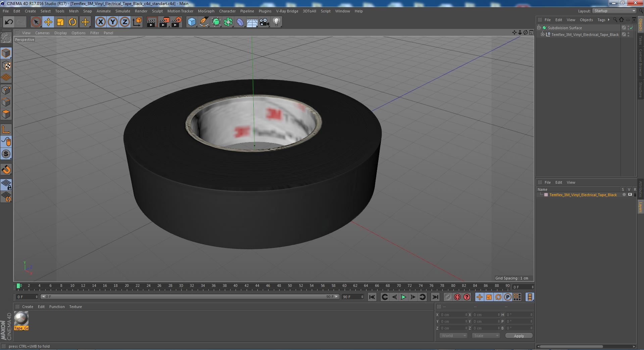This screenshot has height=350, width=644.
Task: Activate the Scale tool
Action: pos(60,22)
